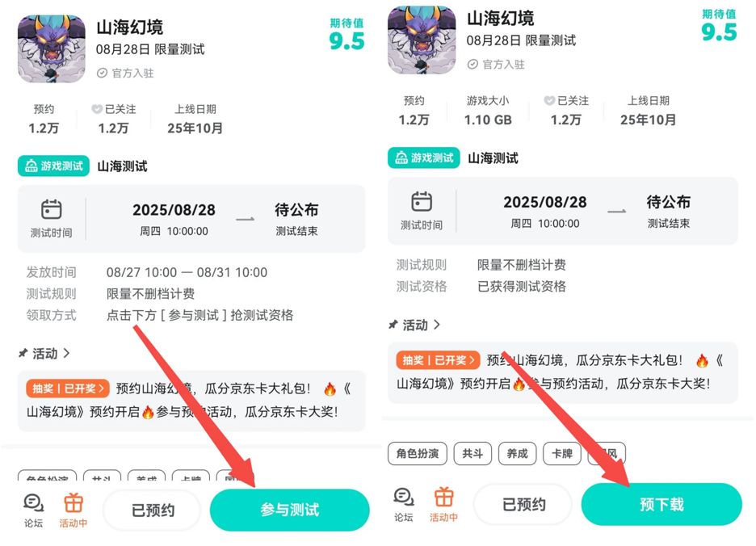The width and height of the screenshot is (756, 546).
Task: Click 限量不删档计费 in left screenshot
Action: pyautogui.click(x=150, y=294)
